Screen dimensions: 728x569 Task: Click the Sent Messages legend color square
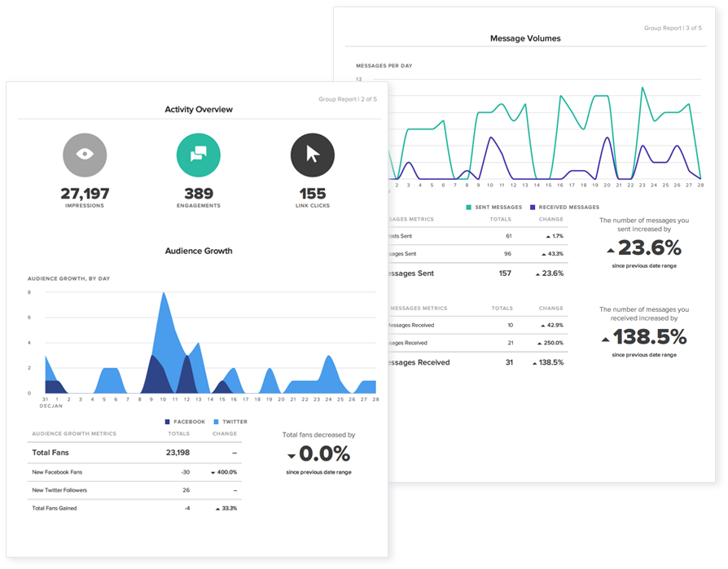(468, 208)
